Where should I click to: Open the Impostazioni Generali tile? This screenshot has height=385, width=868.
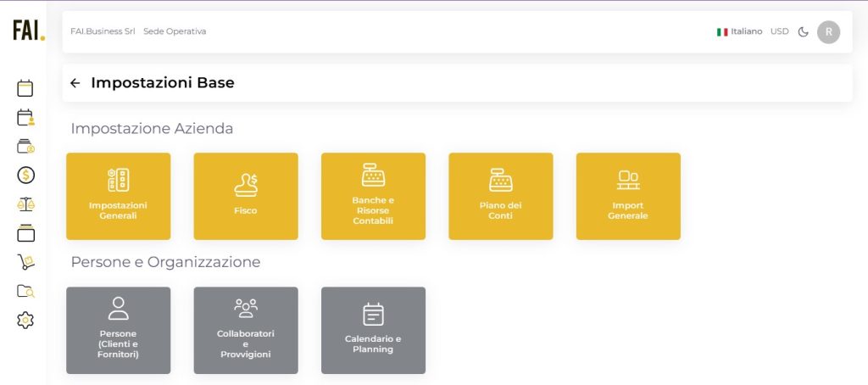pyautogui.click(x=119, y=196)
